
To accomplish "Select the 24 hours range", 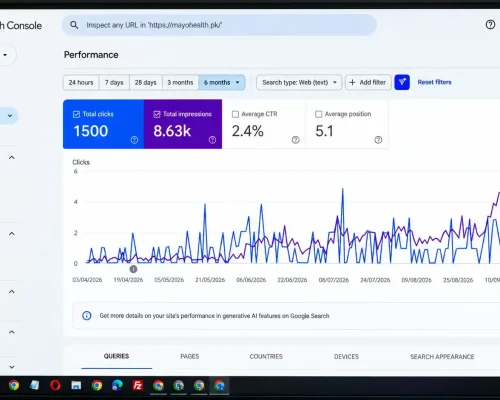I will (81, 82).
